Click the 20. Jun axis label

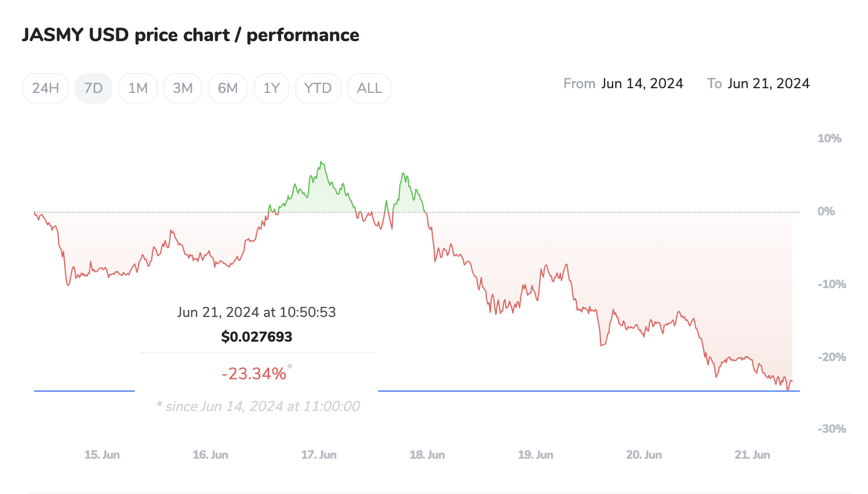coord(644,455)
